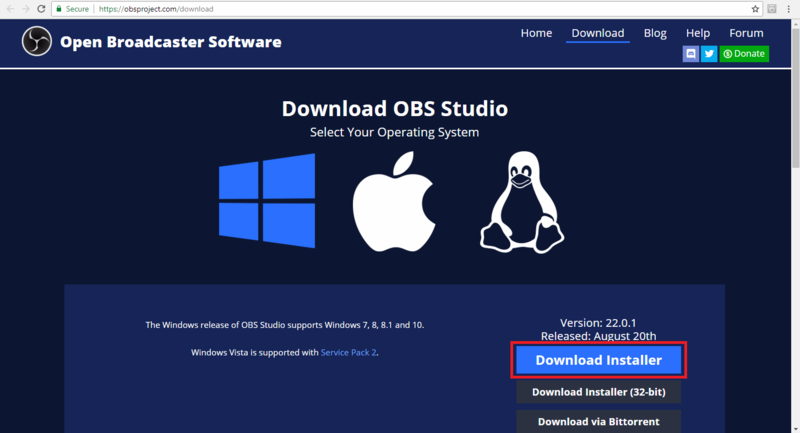Click the browser extension icon beside star
The height and width of the screenshot is (433, 800).
[772, 9]
